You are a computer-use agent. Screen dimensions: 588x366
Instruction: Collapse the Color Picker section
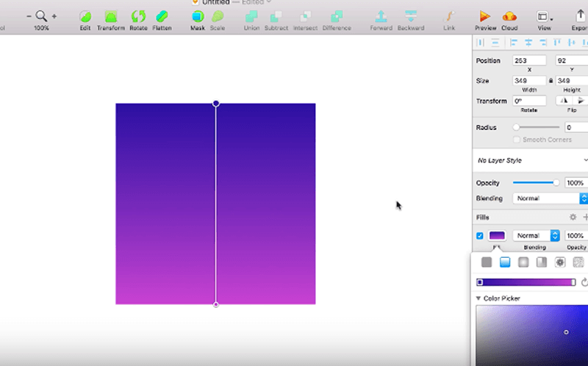pos(479,298)
